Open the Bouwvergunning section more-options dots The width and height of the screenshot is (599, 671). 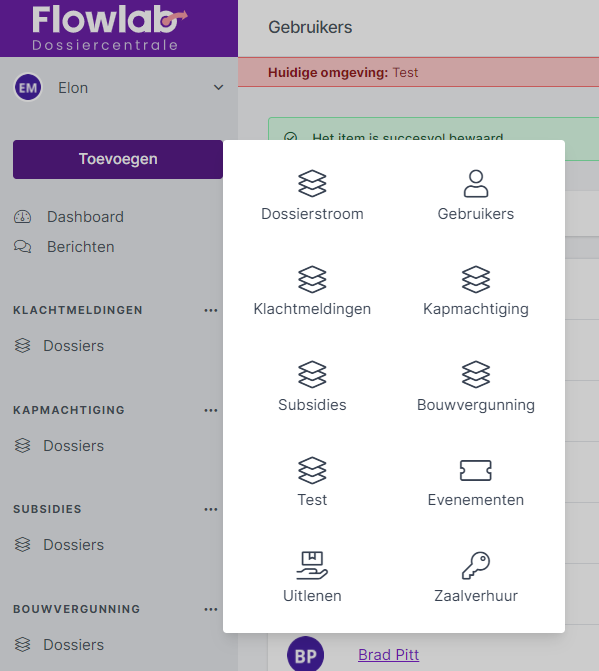[x=211, y=609]
